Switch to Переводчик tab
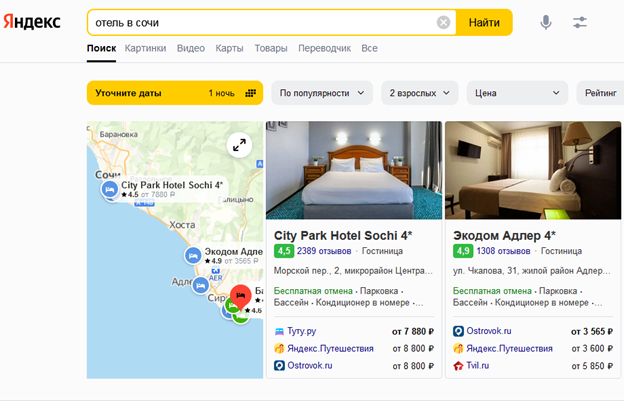 (325, 48)
